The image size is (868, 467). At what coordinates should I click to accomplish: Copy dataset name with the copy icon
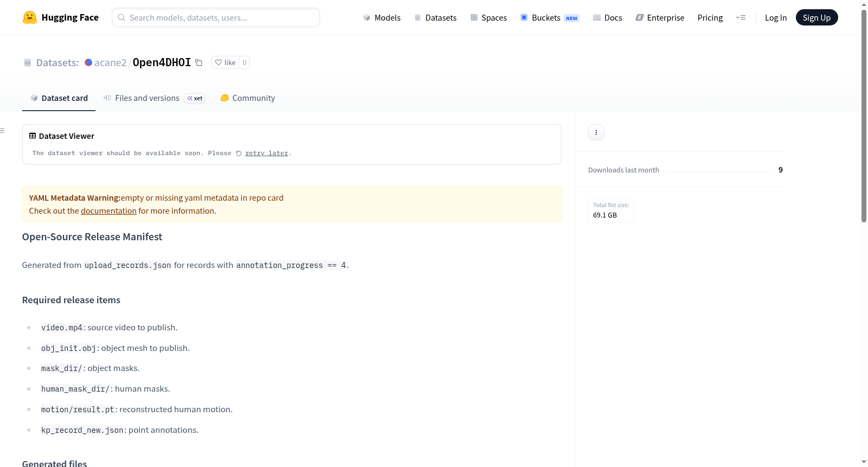click(x=199, y=62)
